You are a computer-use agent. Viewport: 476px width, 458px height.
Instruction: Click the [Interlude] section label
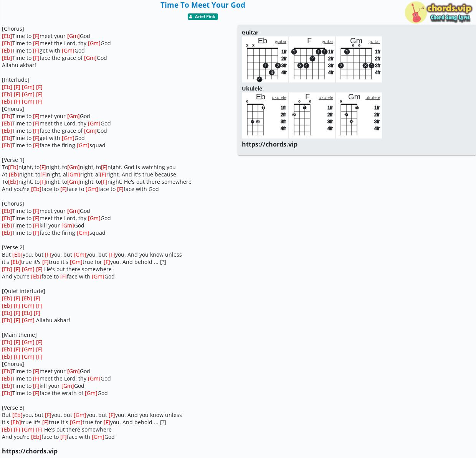pos(16,80)
